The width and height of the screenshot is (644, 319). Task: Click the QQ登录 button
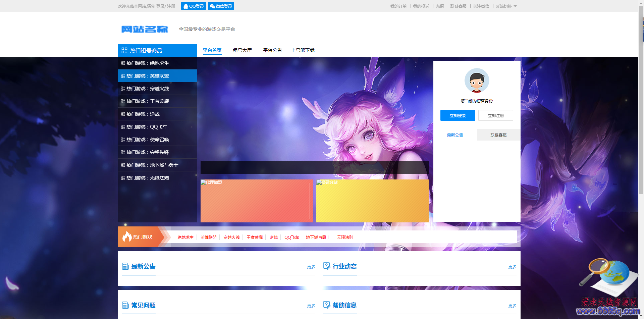[x=194, y=6]
